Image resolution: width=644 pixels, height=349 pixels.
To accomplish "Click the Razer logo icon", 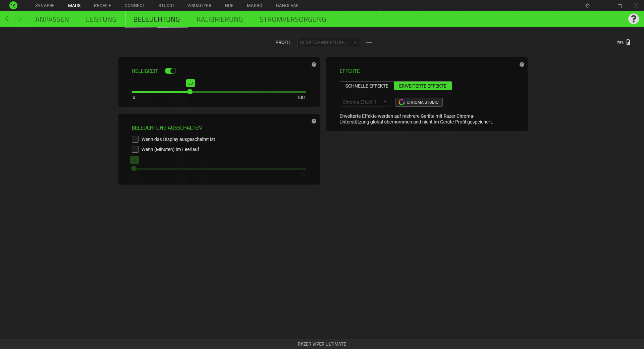I will pos(13,5).
